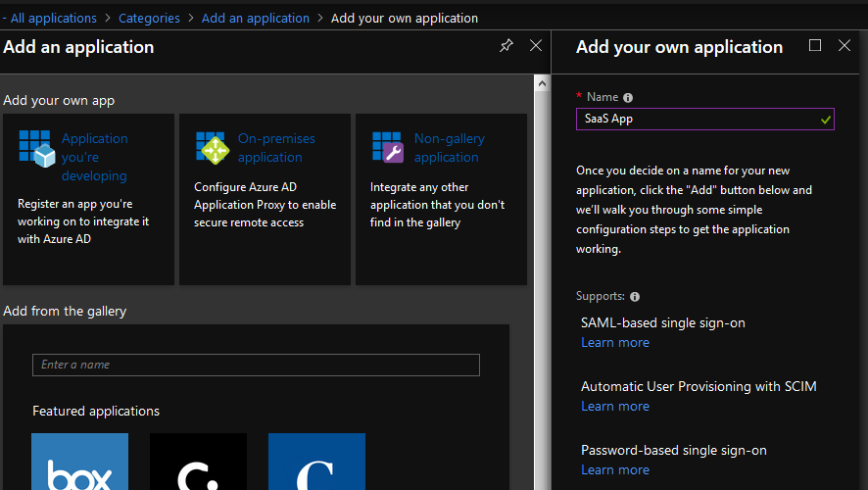Open Non-gallery application link
Image resolution: width=868 pixels, height=490 pixels.
[450, 148]
